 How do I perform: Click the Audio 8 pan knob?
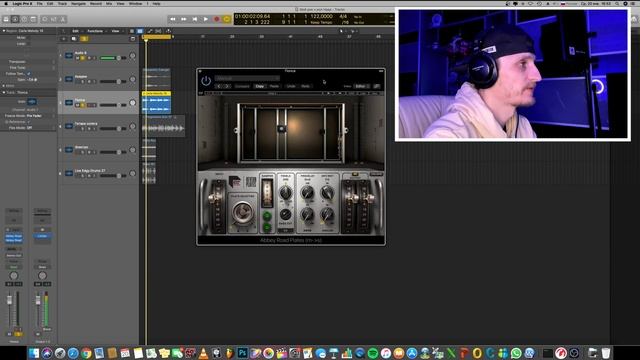[132, 56]
